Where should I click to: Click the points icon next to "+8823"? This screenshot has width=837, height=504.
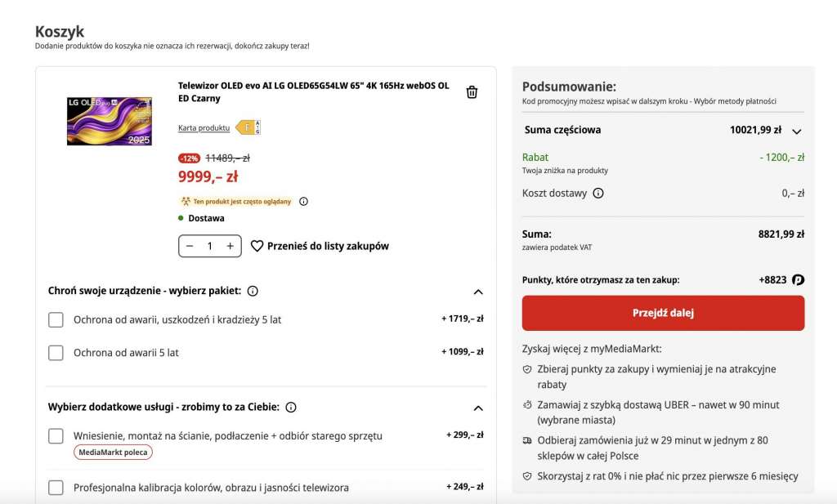pyautogui.click(x=799, y=279)
